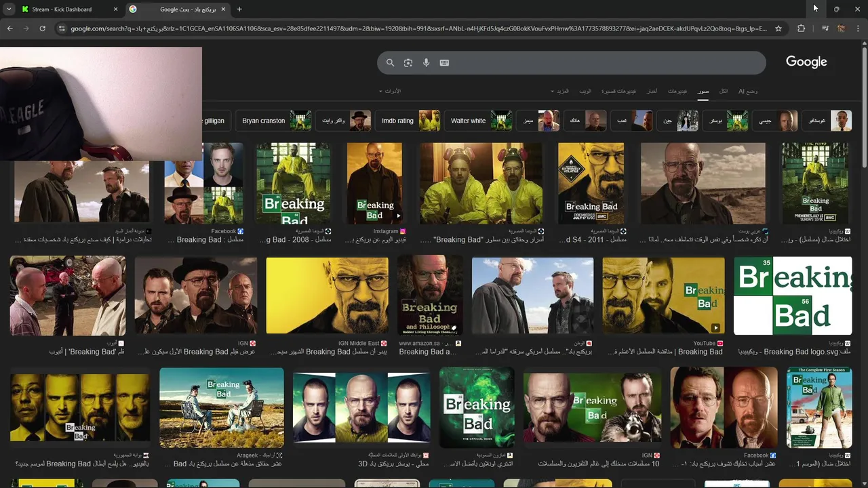Select the صور (Images) search tab
This screenshot has width=868, height=488.
tap(703, 91)
